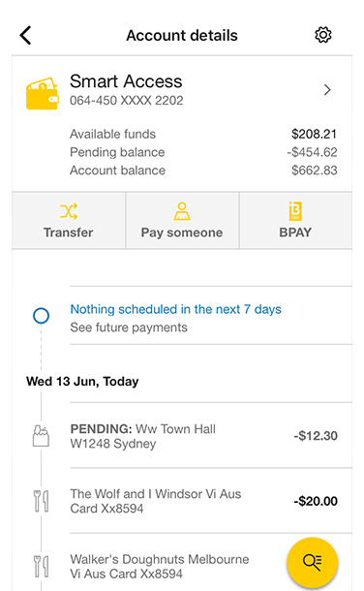Open The Wolf and I -$20.00 transaction
The height and width of the screenshot is (591, 364).
coord(211,501)
